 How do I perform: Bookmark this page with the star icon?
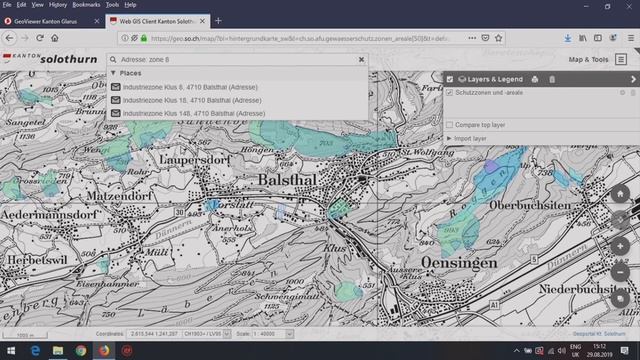click(498, 38)
